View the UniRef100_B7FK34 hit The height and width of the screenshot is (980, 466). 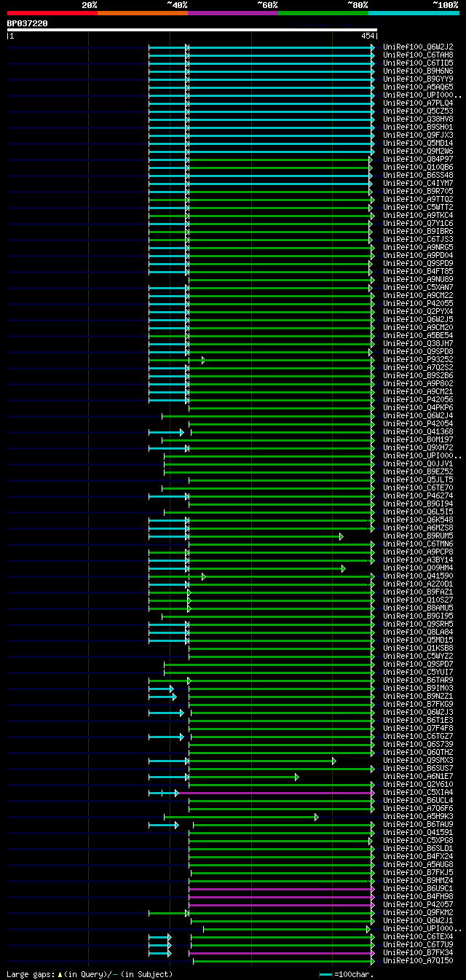(x=418, y=952)
